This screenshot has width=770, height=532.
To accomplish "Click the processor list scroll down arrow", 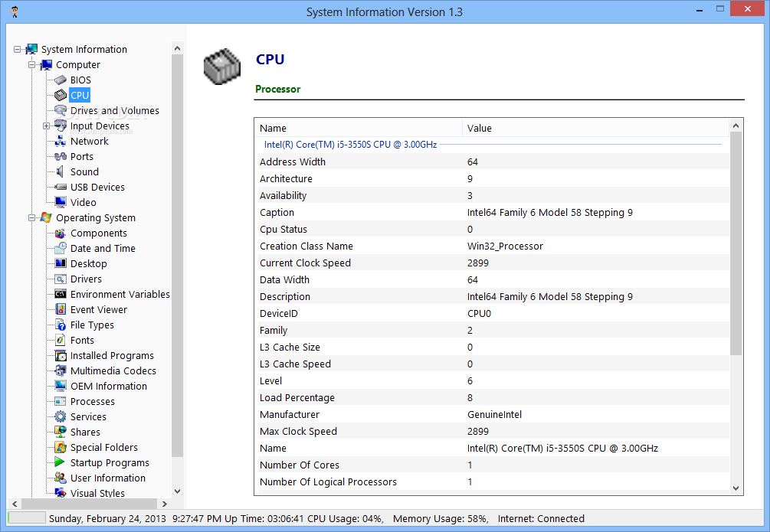I will click(736, 488).
